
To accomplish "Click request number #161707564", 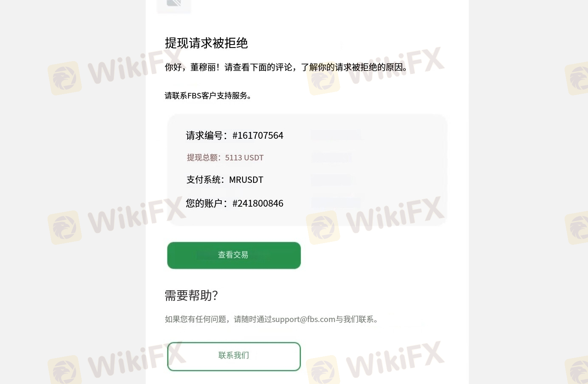I will pyautogui.click(x=257, y=135).
